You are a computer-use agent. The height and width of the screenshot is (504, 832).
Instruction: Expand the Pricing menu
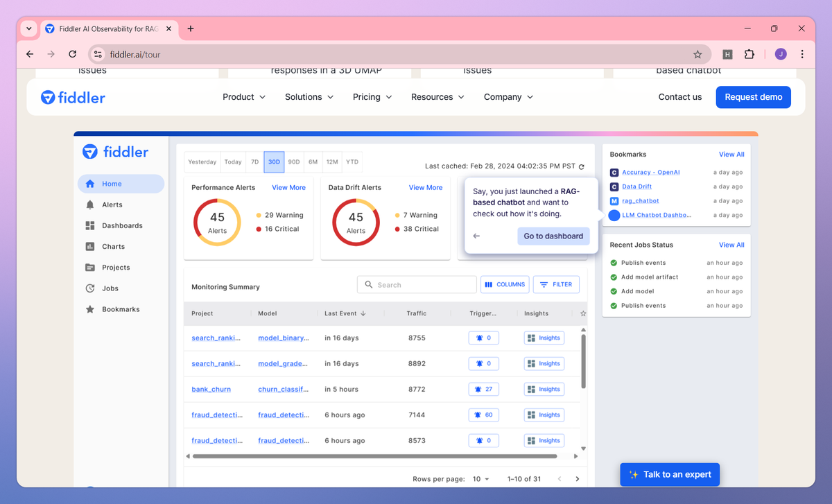point(372,97)
